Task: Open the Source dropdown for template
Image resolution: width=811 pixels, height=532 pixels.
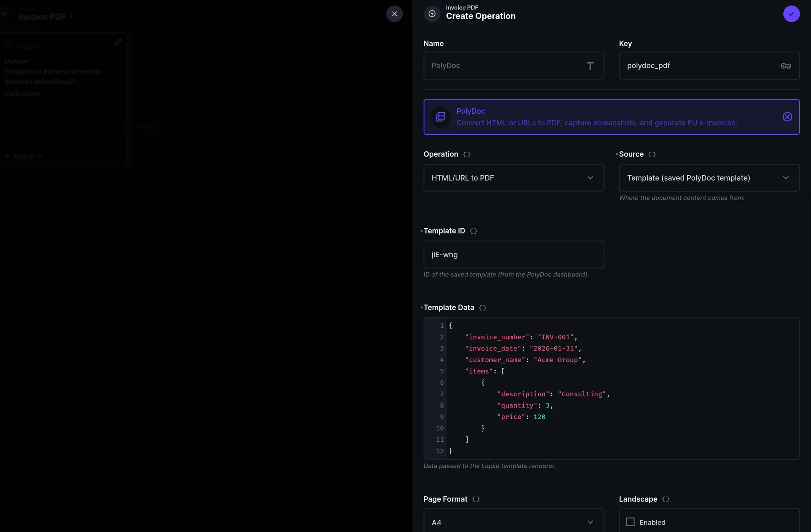Action: pos(709,178)
